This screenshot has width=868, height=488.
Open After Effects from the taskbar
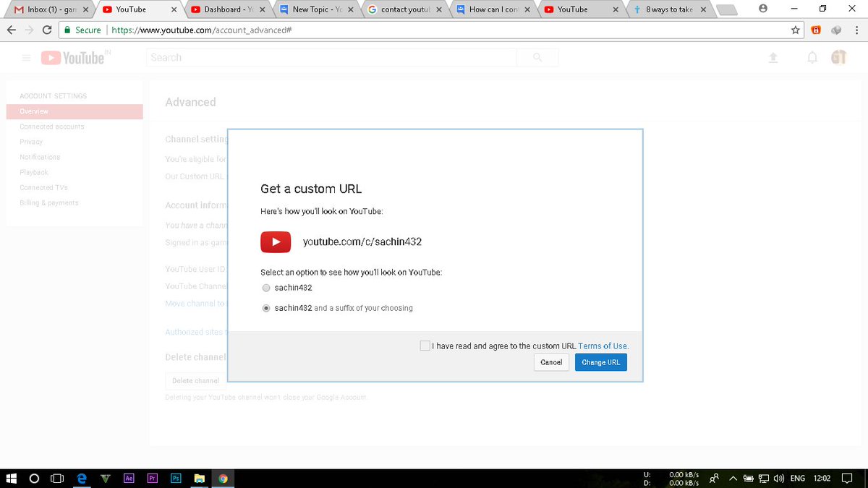coord(129,478)
